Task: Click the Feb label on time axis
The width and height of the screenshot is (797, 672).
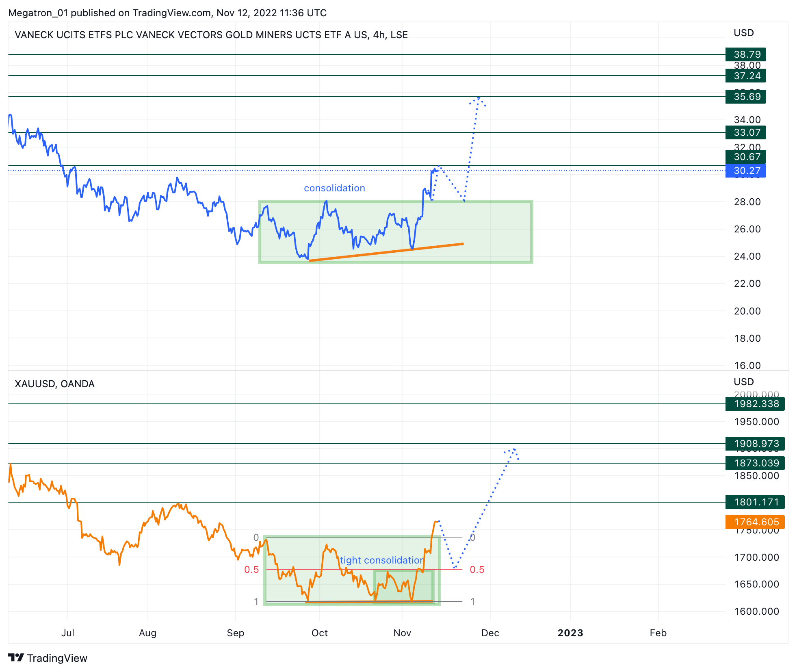Action: [x=658, y=633]
